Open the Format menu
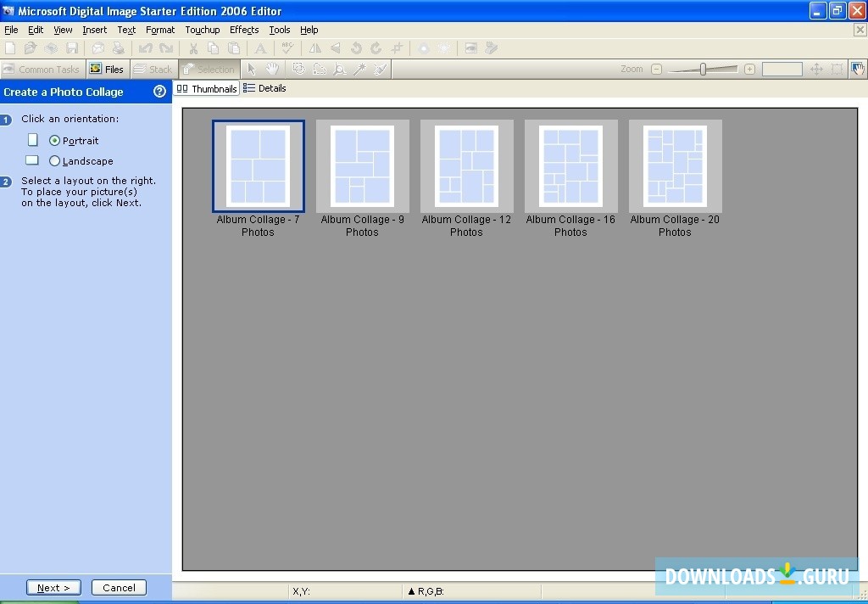Screen dimensions: 868x604 coord(160,30)
